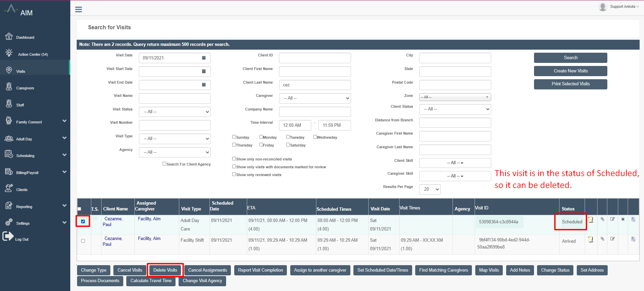Click binder documents icon for Scheduled visit
The image size is (644, 291).
(x=633, y=219)
